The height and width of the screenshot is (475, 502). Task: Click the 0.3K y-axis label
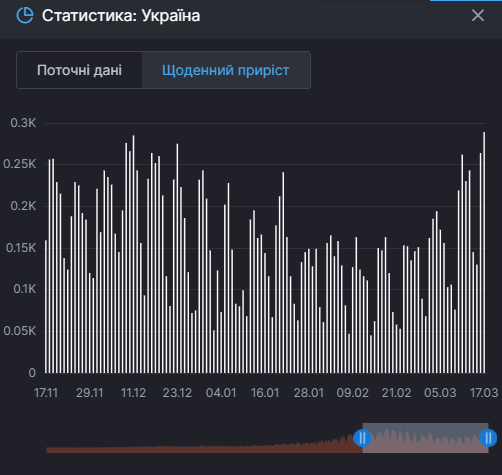coord(23,123)
